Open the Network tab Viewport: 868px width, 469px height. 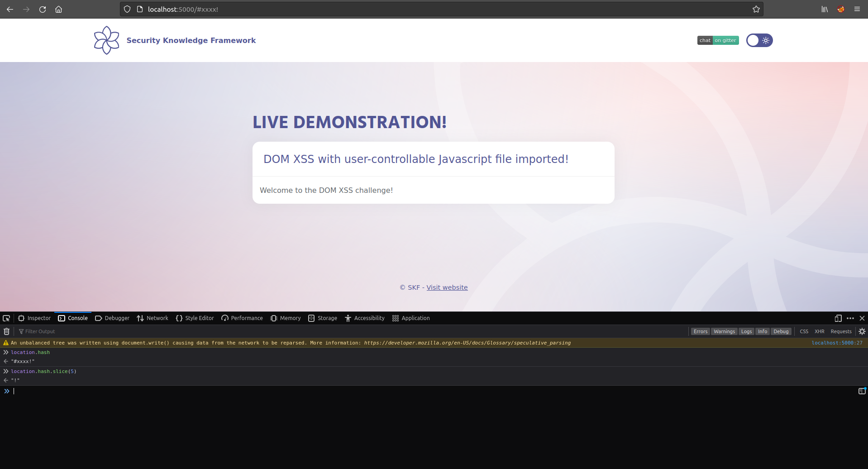click(153, 318)
